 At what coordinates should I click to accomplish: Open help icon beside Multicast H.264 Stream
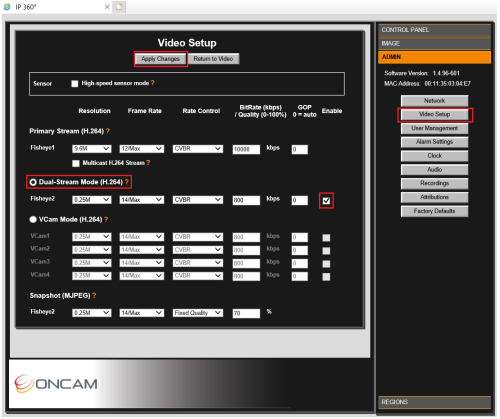click(148, 163)
